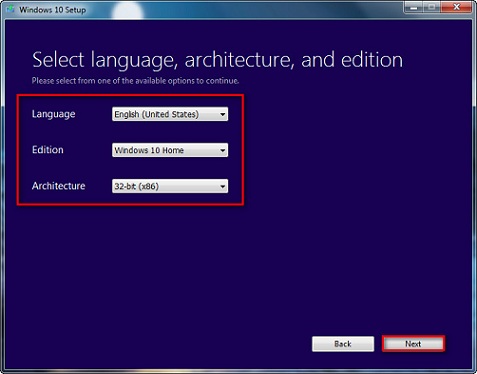Viewport: 477px width, 374px height.
Task: Click the Back button
Action: [343, 344]
